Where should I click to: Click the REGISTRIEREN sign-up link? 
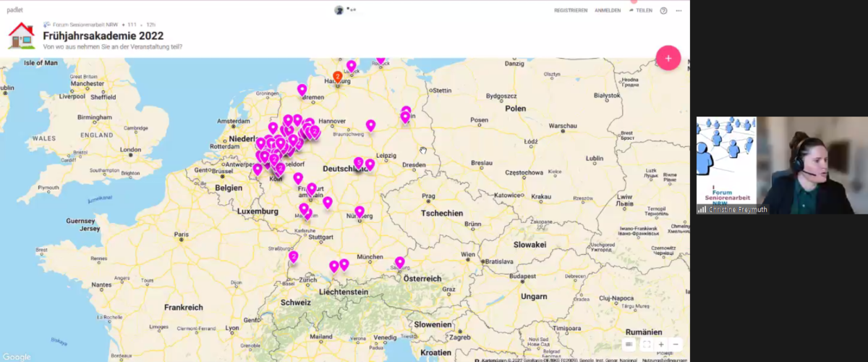pyautogui.click(x=571, y=11)
